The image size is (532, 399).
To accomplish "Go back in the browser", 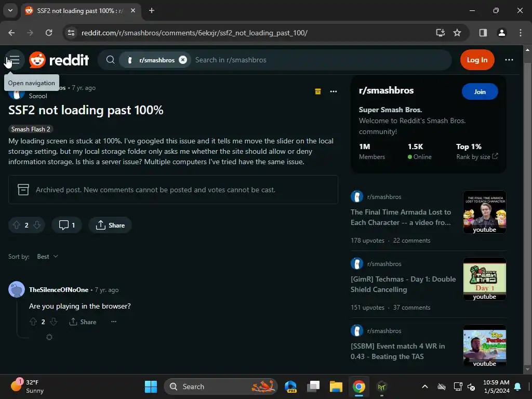I will (11, 33).
